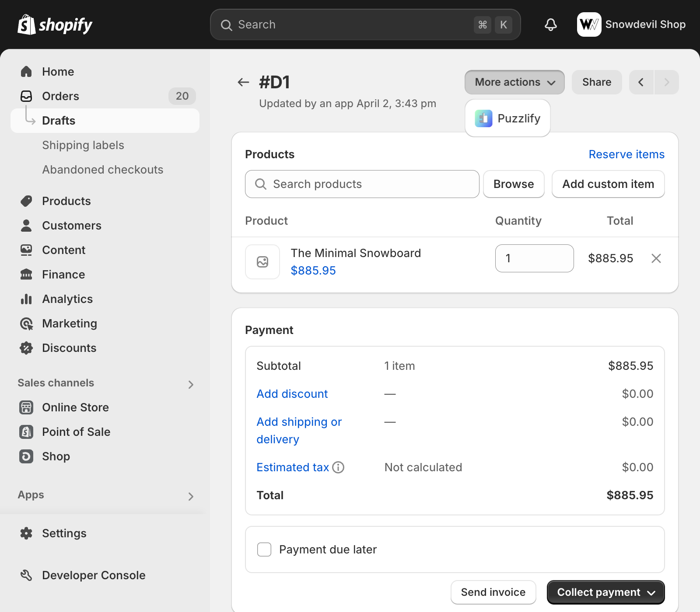
Task: Click the Shopify logo
Action: tap(55, 24)
